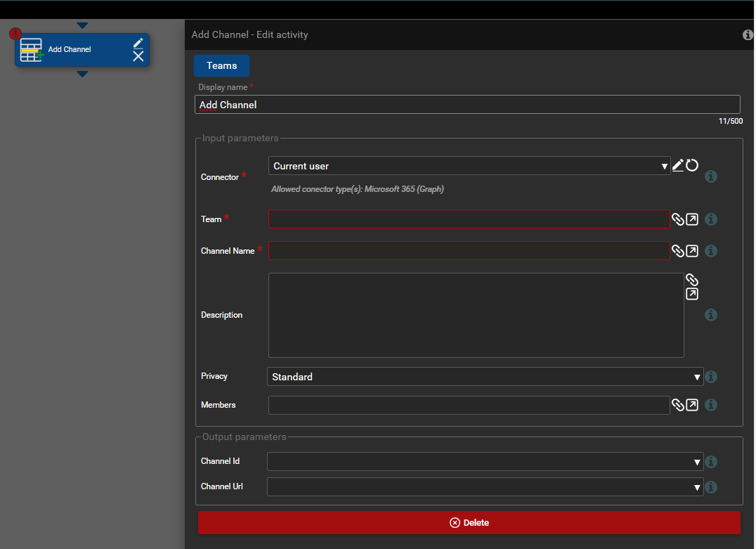Click the info icon in the panel header
756x549 pixels.
pos(748,34)
